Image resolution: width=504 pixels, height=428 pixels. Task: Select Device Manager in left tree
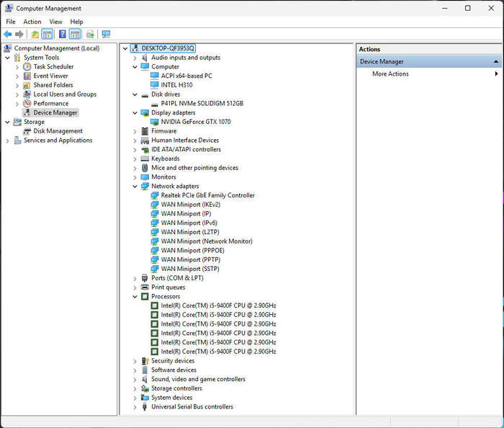[55, 113]
